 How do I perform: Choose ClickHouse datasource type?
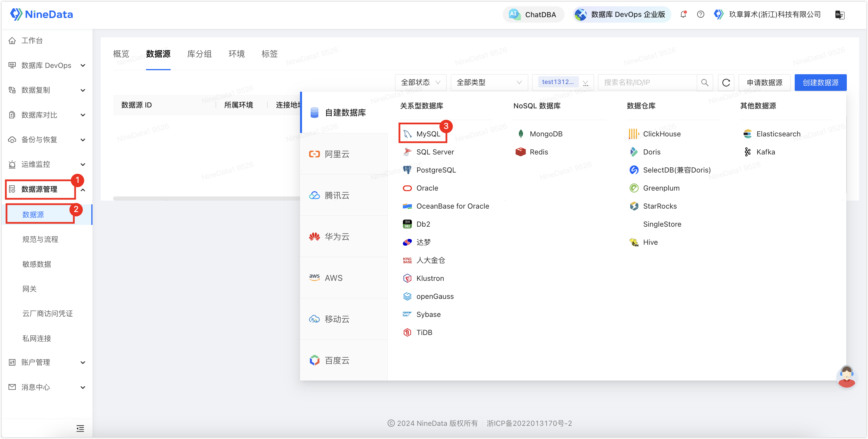click(655, 134)
